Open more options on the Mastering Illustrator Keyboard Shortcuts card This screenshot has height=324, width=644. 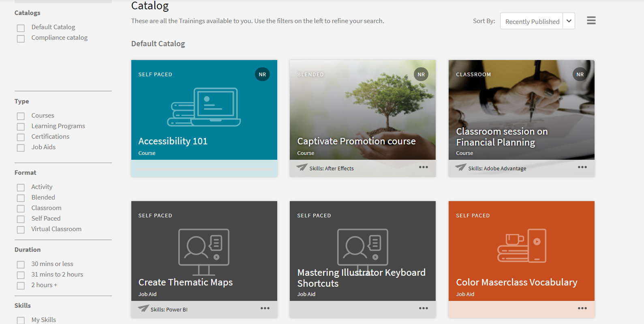tap(424, 308)
